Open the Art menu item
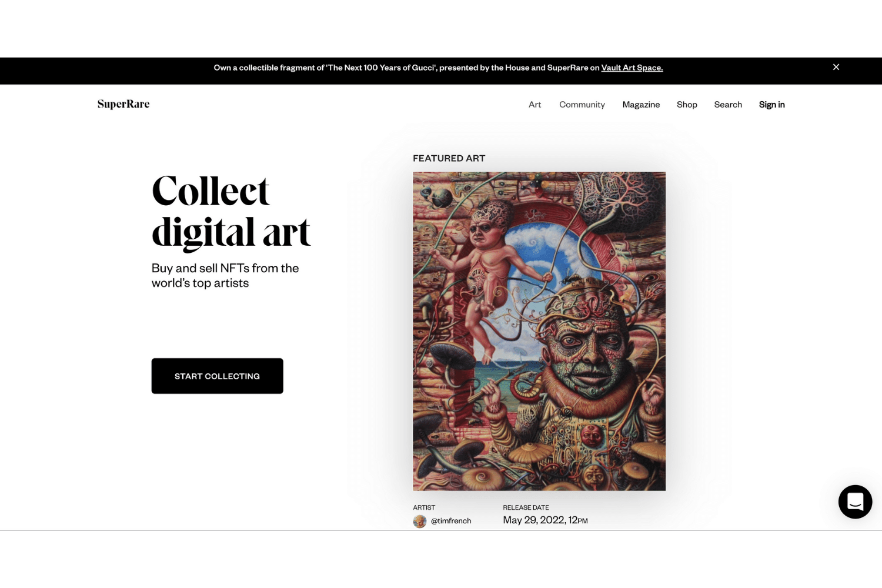The width and height of the screenshot is (882, 588). click(x=534, y=105)
